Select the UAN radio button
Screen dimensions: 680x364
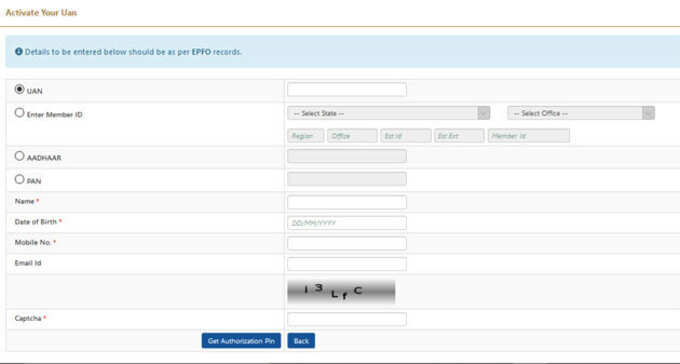(x=20, y=89)
